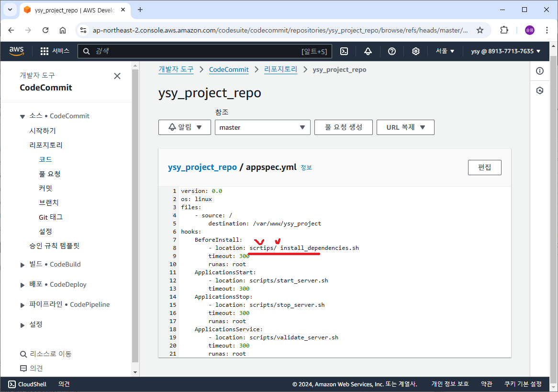The width and height of the screenshot is (558, 392).
Task: Open the hexagon tutorials icon on right edge
Action: click(x=540, y=90)
